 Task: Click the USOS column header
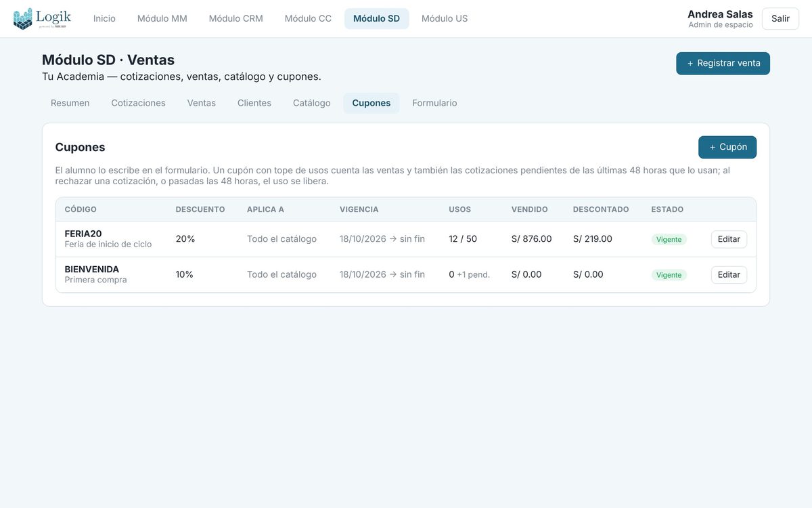point(460,209)
